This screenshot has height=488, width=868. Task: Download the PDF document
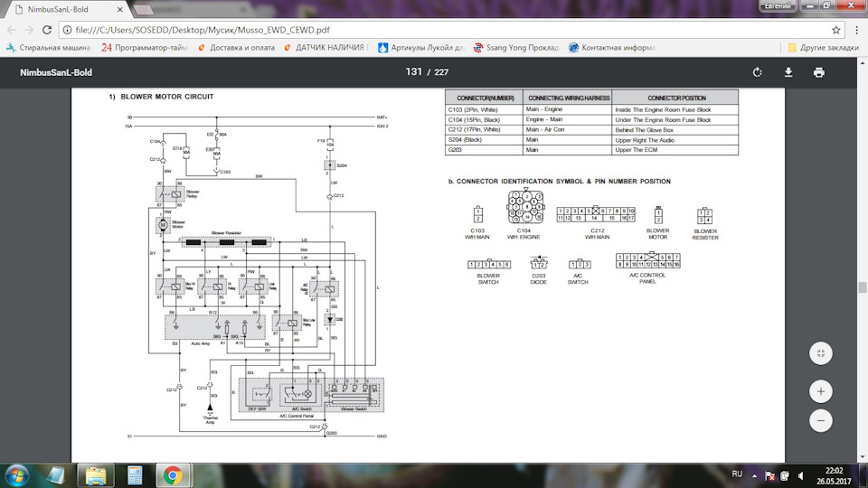coord(788,72)
